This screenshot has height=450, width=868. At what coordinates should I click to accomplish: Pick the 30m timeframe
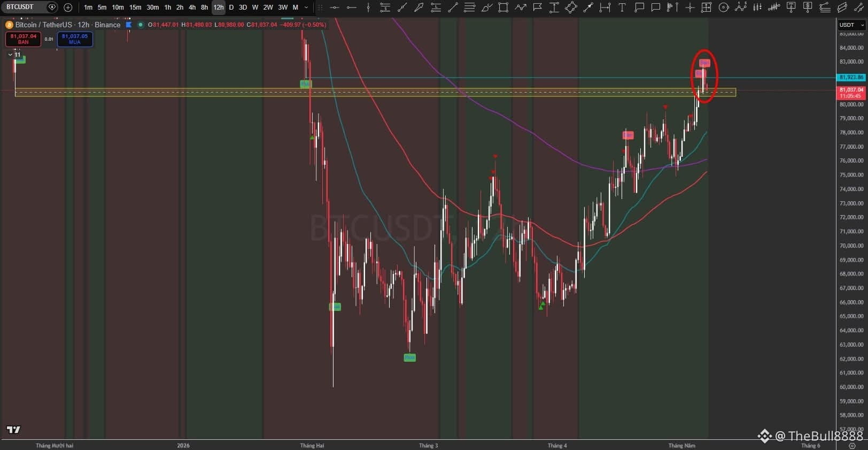point(152,7)
